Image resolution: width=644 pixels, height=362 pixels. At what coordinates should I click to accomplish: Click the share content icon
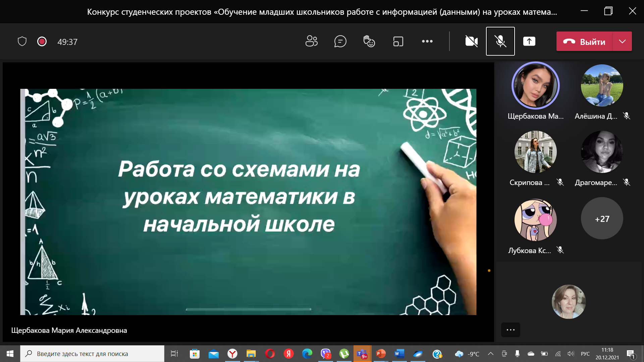coord(529,42)
